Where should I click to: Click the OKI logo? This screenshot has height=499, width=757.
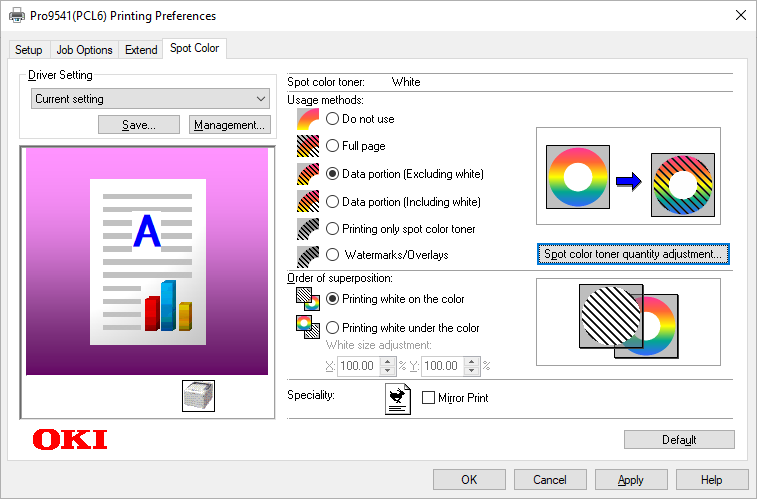[70, 440]
